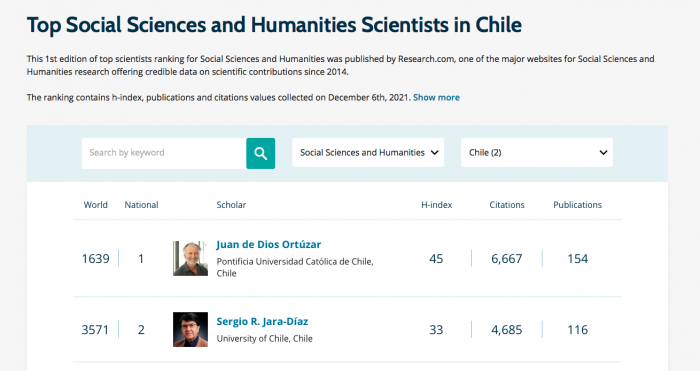Screen dimensions: 700x371
Task: Click the 6,667 citations value for Ortúzar
Action: tap(507, 258)
